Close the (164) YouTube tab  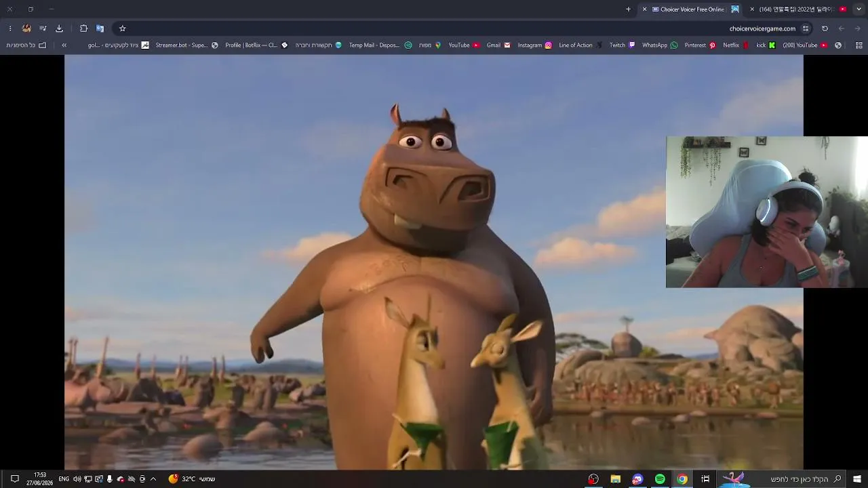point(752,9)
